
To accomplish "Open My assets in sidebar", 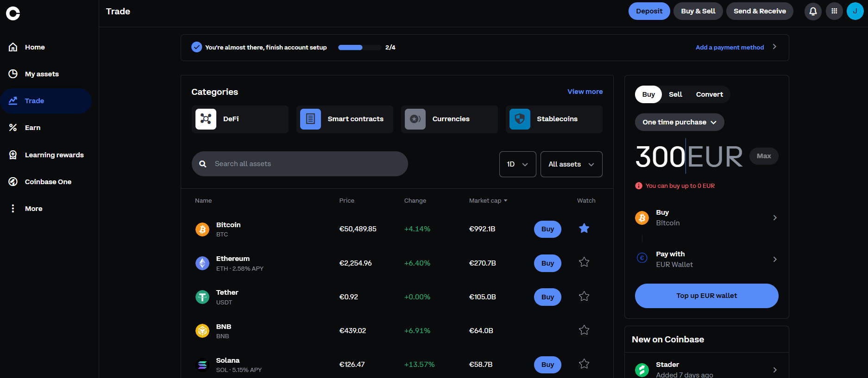I will point(46,74).
